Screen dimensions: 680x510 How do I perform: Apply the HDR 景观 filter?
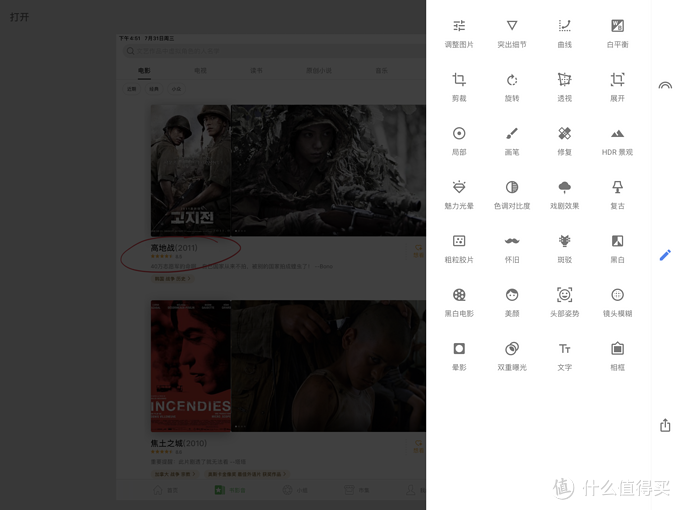click(x=617, y=141)
